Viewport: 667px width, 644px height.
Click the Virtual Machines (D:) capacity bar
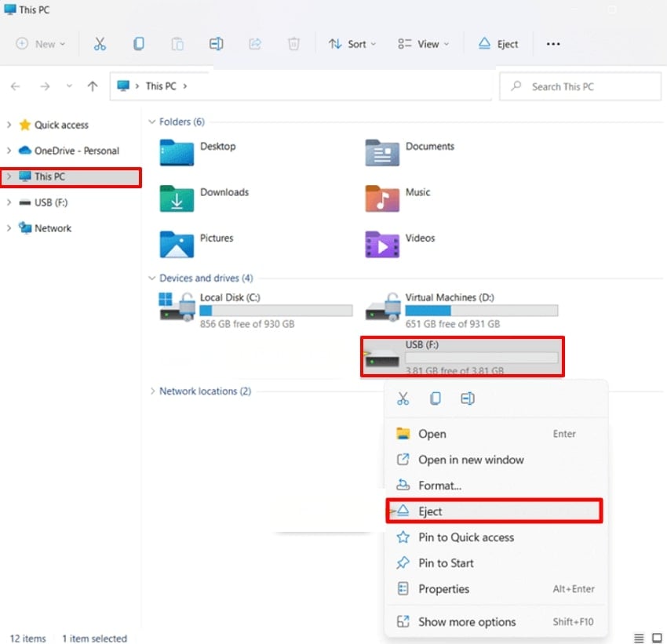tap(482, 311)
